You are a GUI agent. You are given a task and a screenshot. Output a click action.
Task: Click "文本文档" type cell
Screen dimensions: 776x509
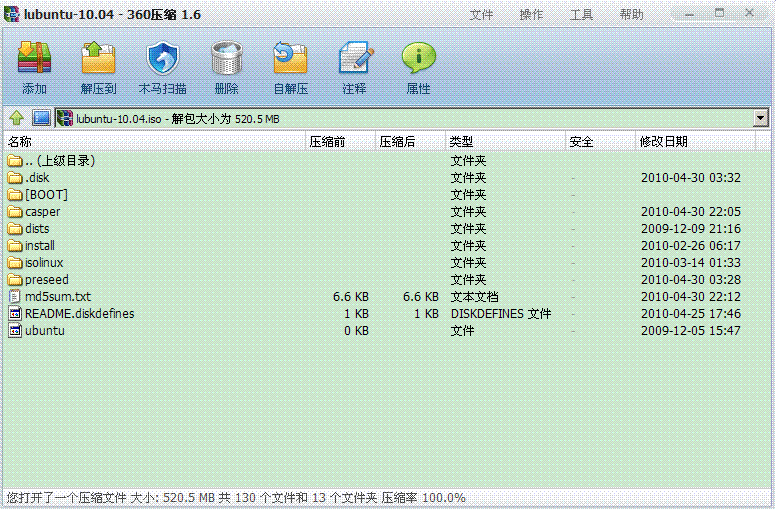(474, 297)
